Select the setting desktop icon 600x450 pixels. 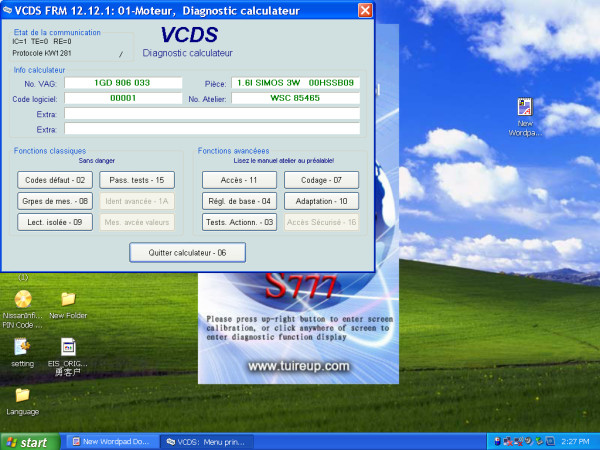point(22,352)
